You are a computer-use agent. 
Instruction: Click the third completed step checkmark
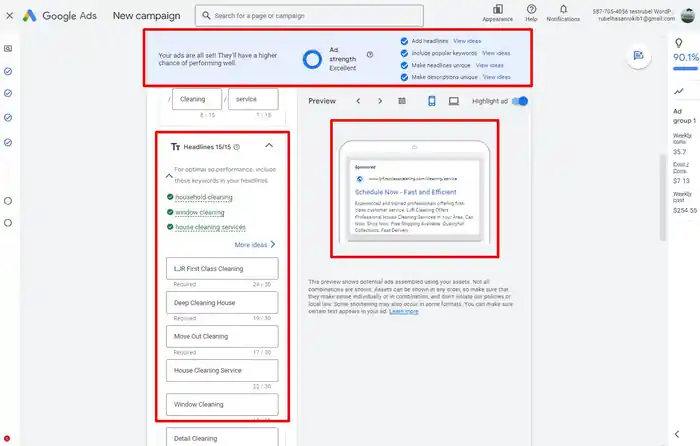(8, 118)
